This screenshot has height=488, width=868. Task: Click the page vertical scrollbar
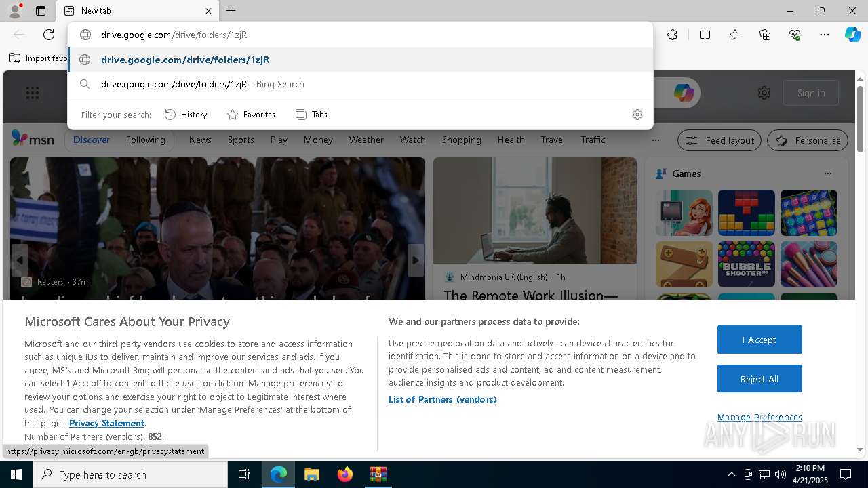click(x=861, y=119)
